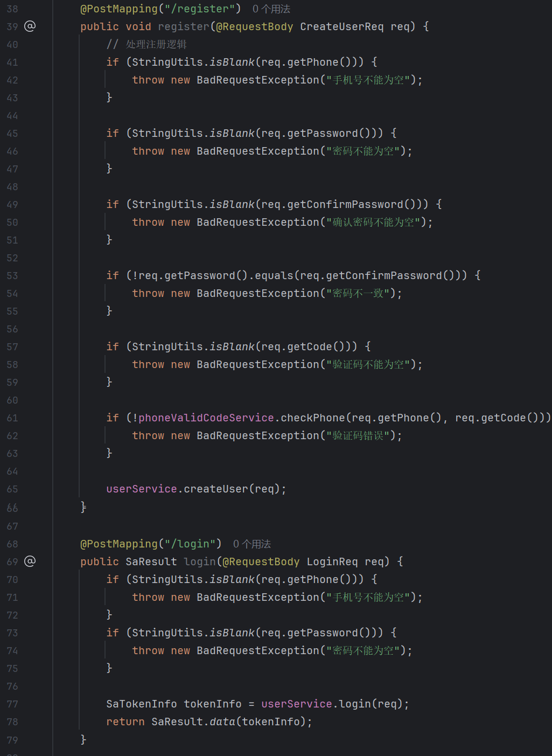The height and width of the screenshot is (756, 552).
Task: Click SaResult return type on line 69
Action: coord(151,561)
